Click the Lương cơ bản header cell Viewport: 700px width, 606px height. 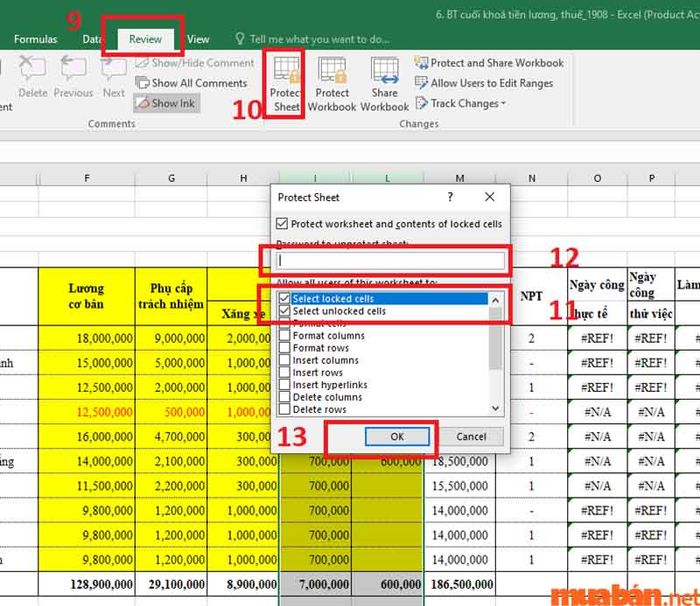pyautogui.click(x=87, y=296)
